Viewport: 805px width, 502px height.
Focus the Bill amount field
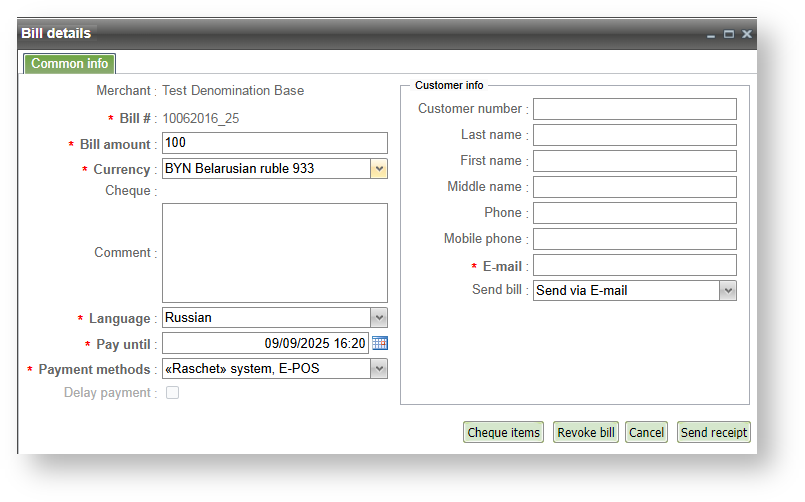[x=274, y=143]
